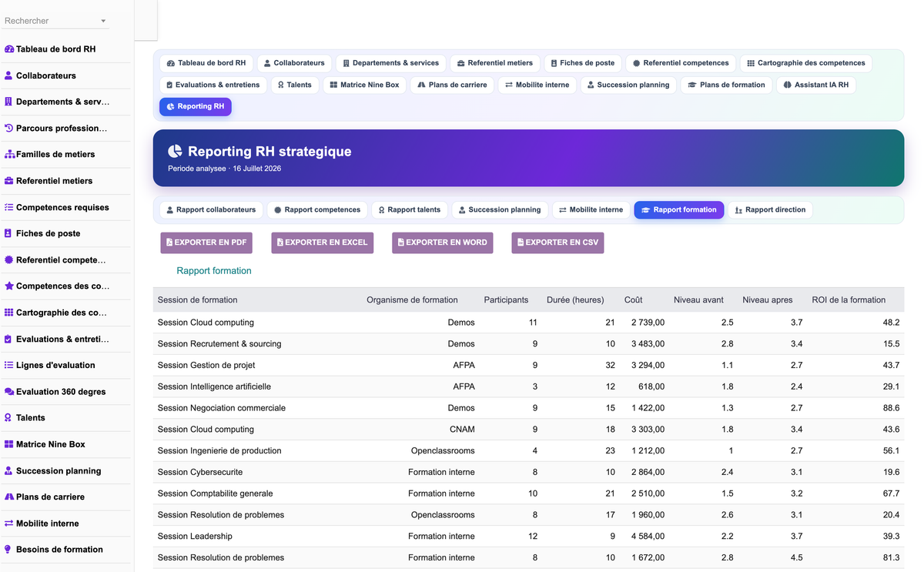The height and width of the screenshot is (572, 924).
Task: Click the Talents ribbon icon in sidebar
Action: click(9, 418)
